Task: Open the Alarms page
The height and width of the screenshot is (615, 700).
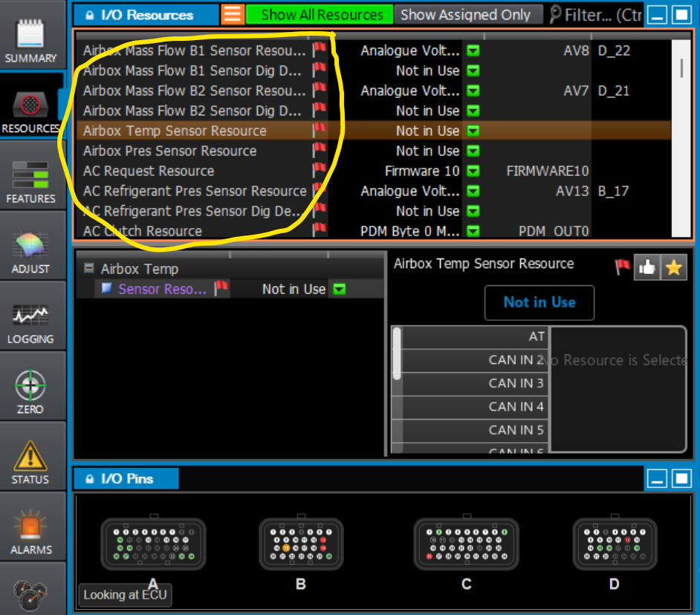Action: pyautogui.click(x=30, y=533)
